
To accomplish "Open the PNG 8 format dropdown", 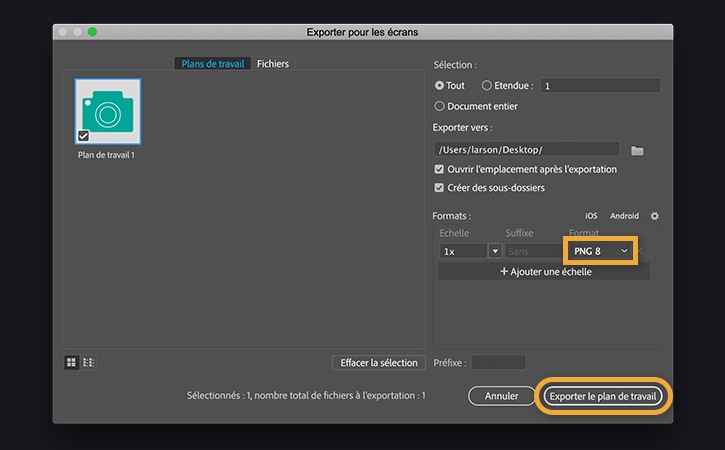I will (600, 250).
